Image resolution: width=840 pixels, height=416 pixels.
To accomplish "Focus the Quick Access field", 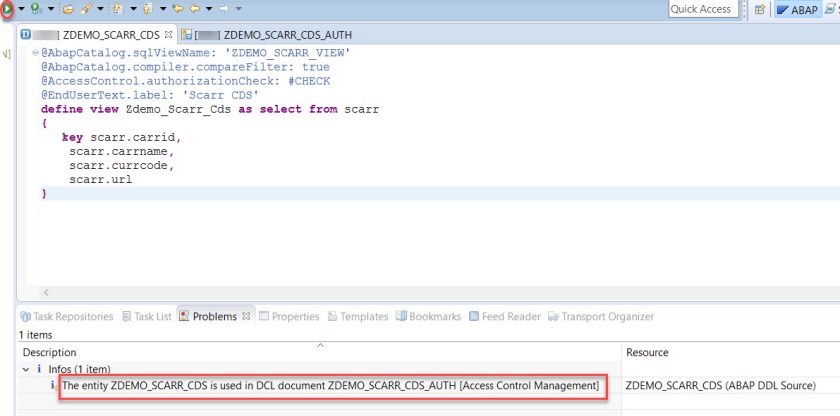I will pos(703,9).
